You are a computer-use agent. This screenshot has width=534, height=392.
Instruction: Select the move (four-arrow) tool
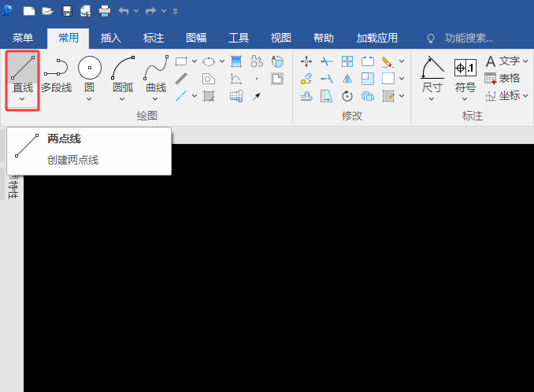[306, 61]
